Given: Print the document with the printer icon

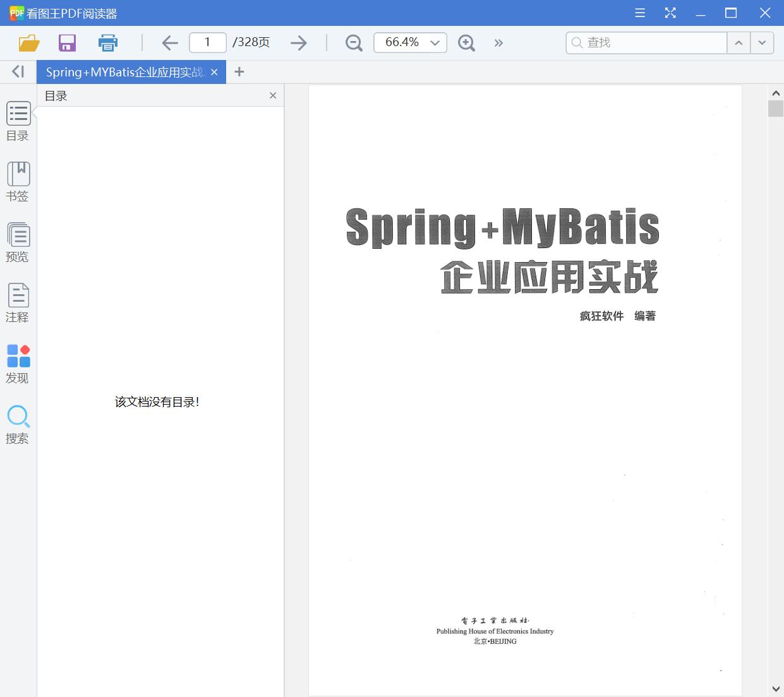Looking at the screenshot, I should coord(108,43).
